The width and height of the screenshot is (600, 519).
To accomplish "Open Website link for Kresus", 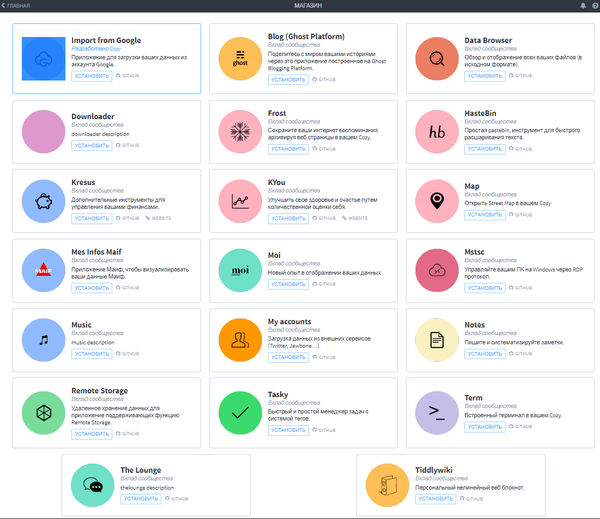I will click(x=158, y=218).
